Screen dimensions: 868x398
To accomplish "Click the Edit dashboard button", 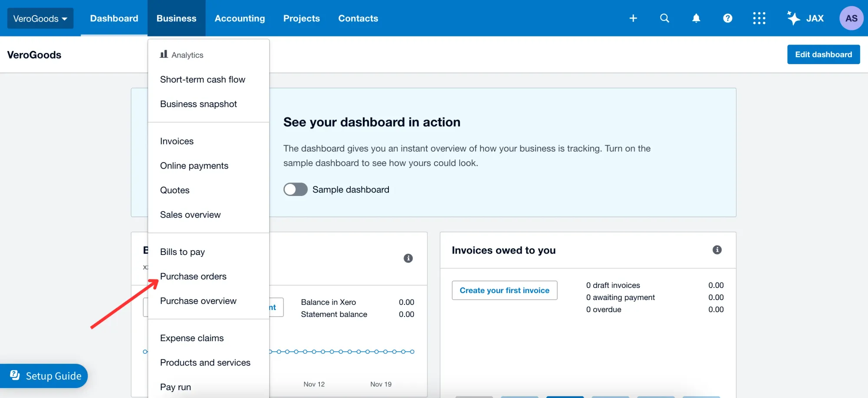I will click(x=823, y=55).
